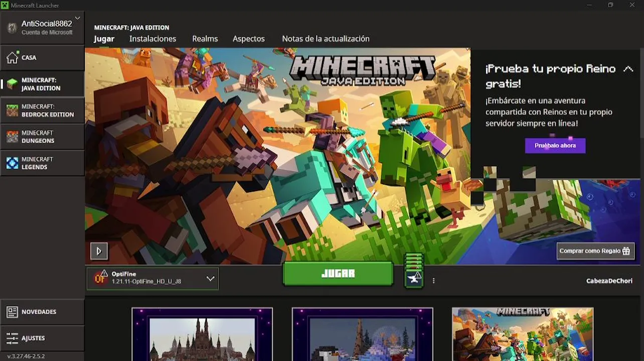
Task: Switch to the Instalaciones tab
Action: (x=152, y=39)
